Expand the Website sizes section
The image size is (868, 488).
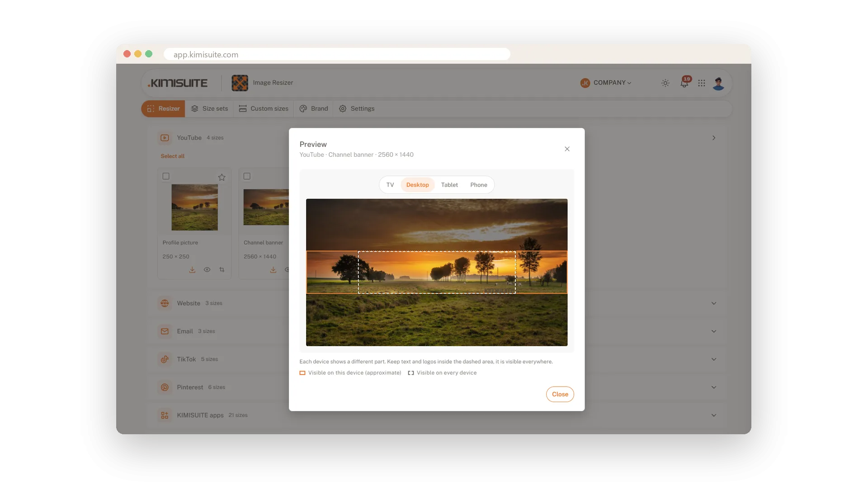tap(714, 303)
